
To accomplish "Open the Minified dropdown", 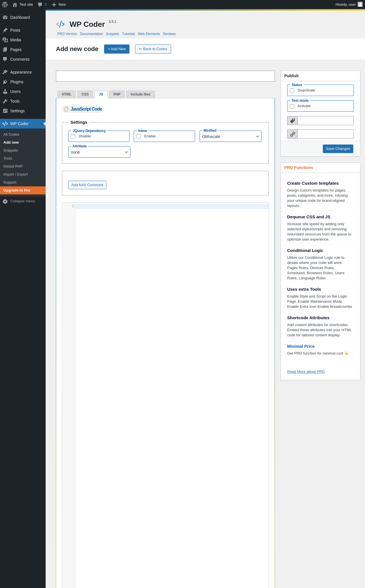I will point(230,136).
